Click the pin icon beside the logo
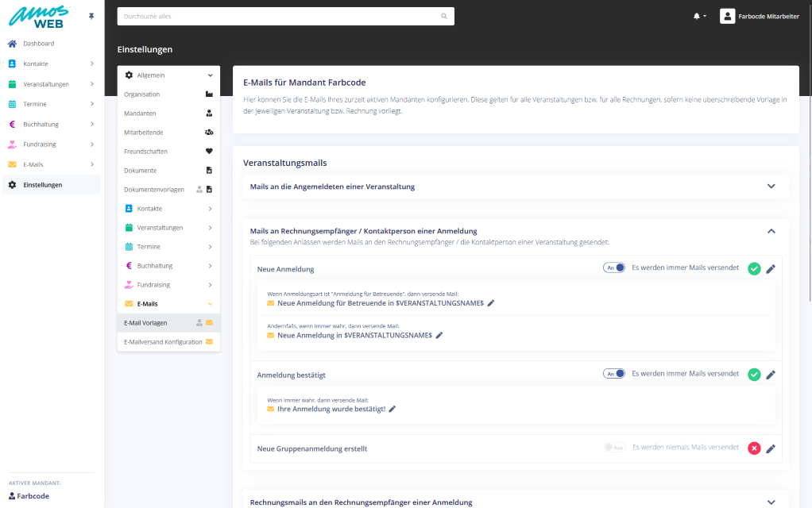The image size is (812, 508). click(x=91, y=16)
